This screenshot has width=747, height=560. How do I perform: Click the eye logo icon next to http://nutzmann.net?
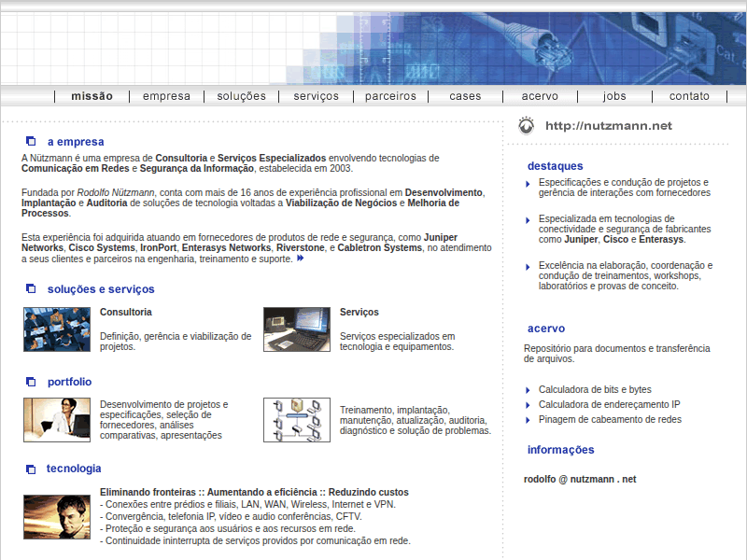tap(526, 126)
